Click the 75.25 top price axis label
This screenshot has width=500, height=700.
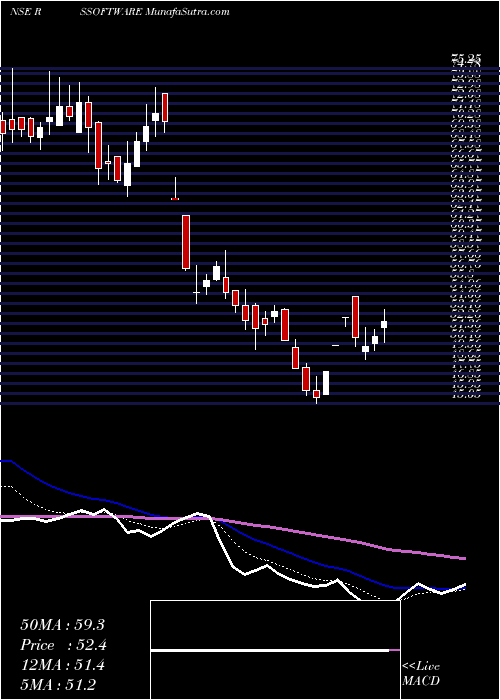coord(466,58)
